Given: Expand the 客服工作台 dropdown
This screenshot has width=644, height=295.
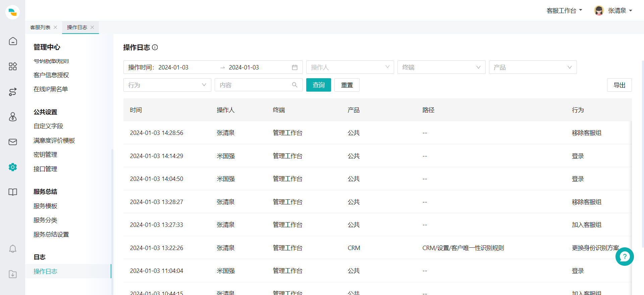Looking at the screenshot, I should [x=565, y=11].
